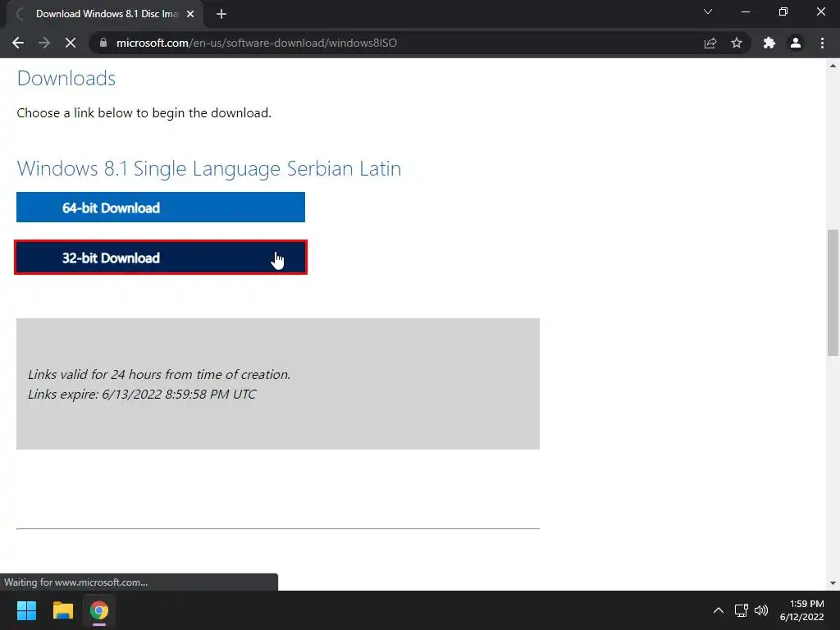Screen dimensions: 840x630
Task: Open the Windows Start menu
Action: tap(26, 610)
